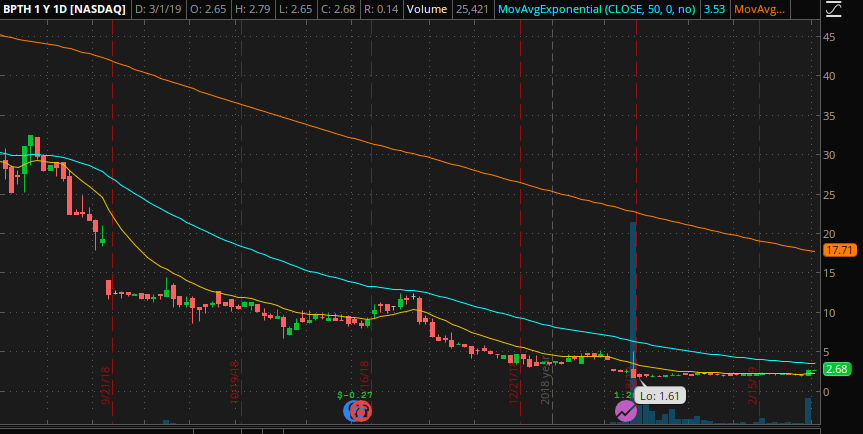This screenshot has height=434, width=863.
Task: Click the EMA value 3.53 in the header
Action: [714, 9]
